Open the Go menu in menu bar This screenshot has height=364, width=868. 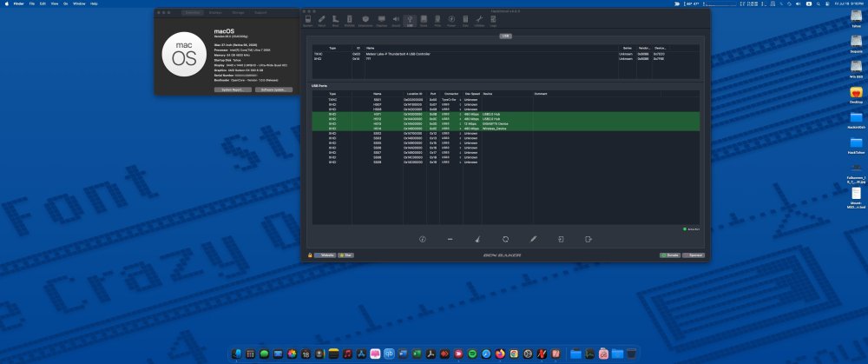66,3
